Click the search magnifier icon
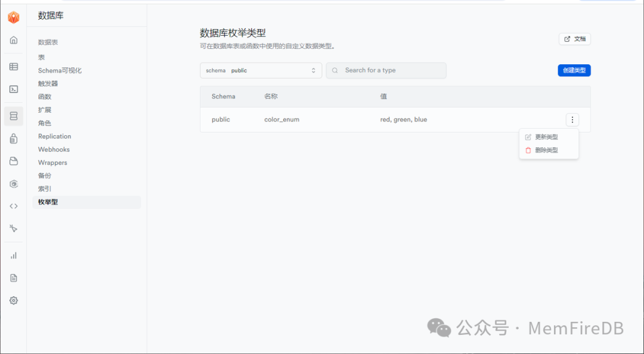Viewport: 644px width, 354px height. point(335,70)
